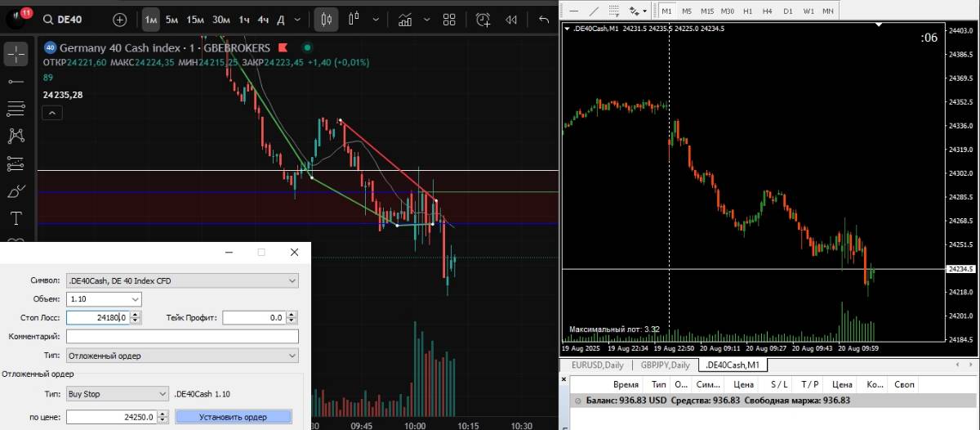Select the crosshair cursor tool

16,55
